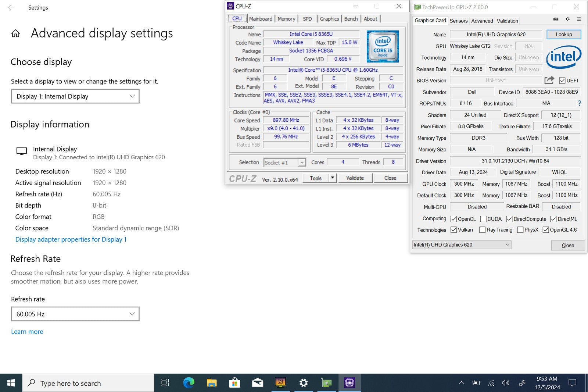
Task: Take a GPU-Z screenshot with camera icon
Action: coord(556,19)
